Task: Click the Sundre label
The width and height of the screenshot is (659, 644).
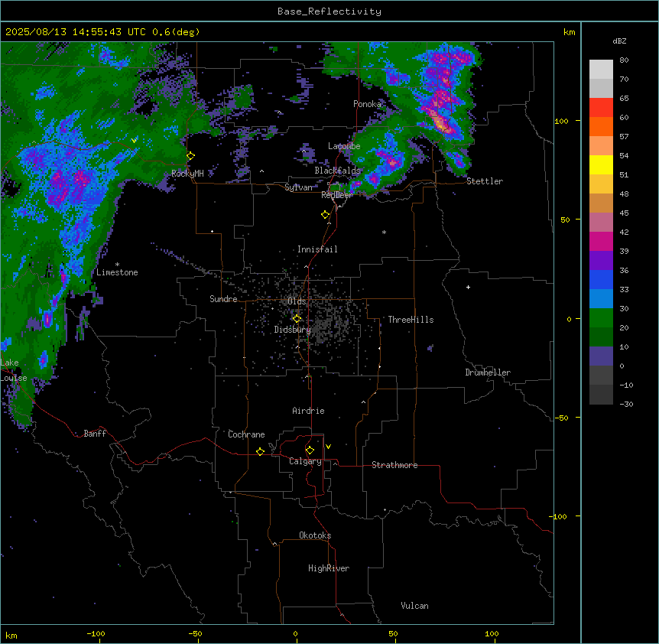Action: (223, 299)
